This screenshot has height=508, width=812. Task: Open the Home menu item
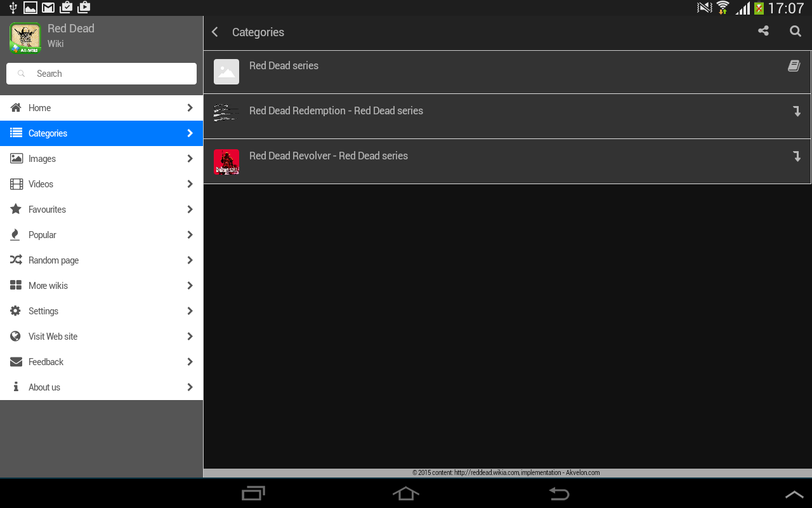tap(101, 108)
